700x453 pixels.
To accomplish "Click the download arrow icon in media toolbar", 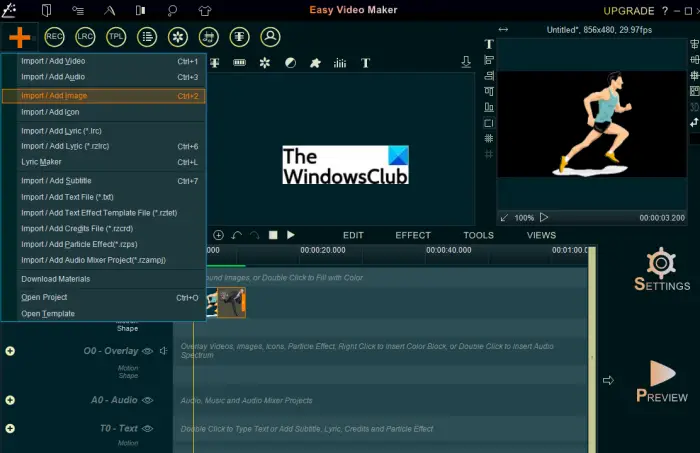I will (x=466, y=62).
